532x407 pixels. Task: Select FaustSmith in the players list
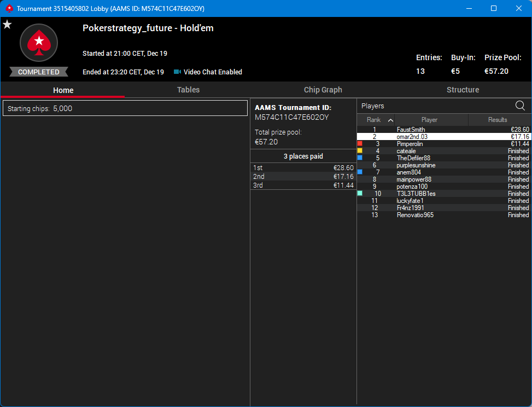(444, 129)
